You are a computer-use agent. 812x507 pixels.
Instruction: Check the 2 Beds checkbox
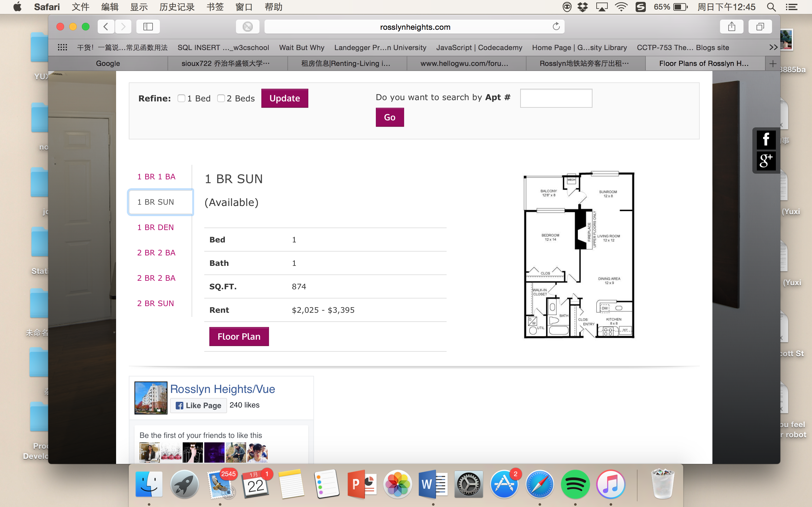point(221,98)
